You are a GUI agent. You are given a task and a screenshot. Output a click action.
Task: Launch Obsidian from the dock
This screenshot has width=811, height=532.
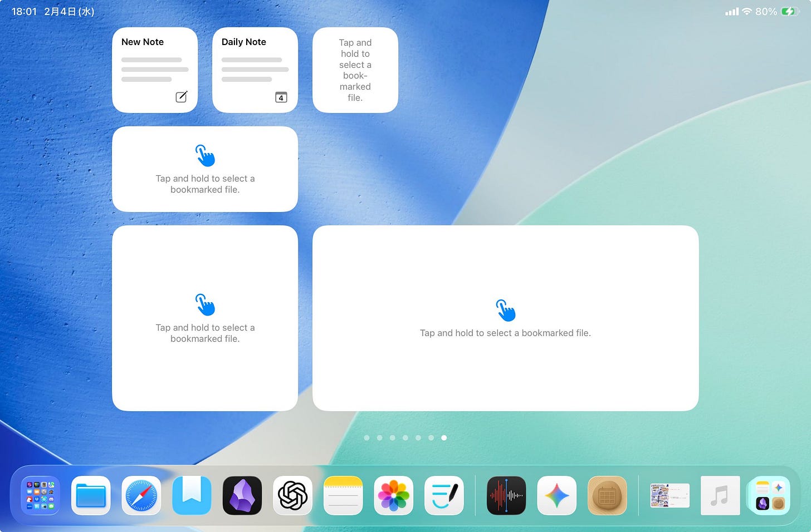[x=242, y=495]
